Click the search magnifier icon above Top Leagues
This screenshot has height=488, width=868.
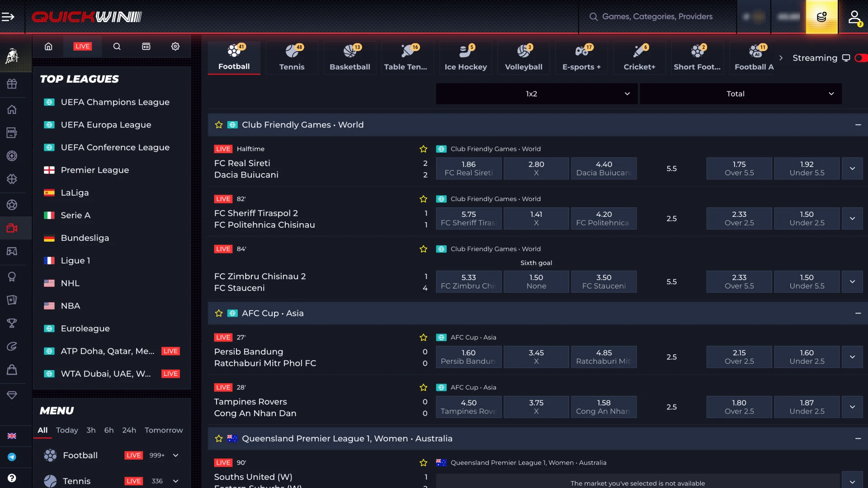coord(117,46)
